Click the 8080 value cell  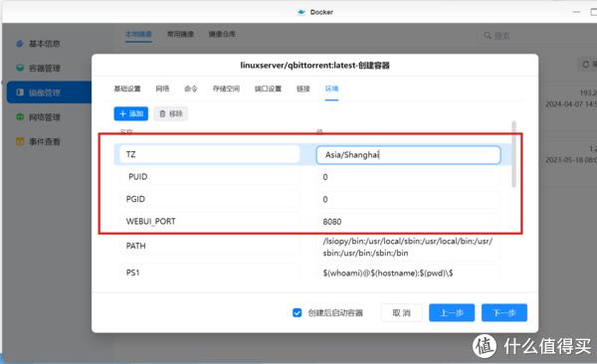coord(408,221)
